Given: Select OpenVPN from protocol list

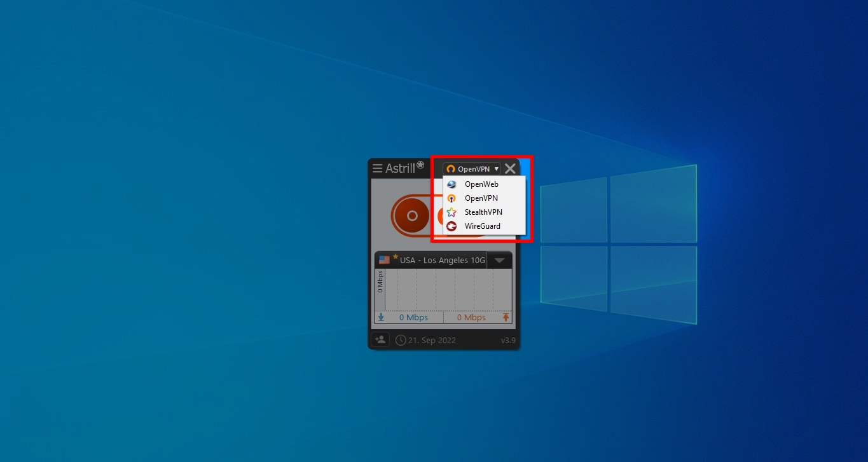Looking at the screenshot, I should tap(485, 198).
